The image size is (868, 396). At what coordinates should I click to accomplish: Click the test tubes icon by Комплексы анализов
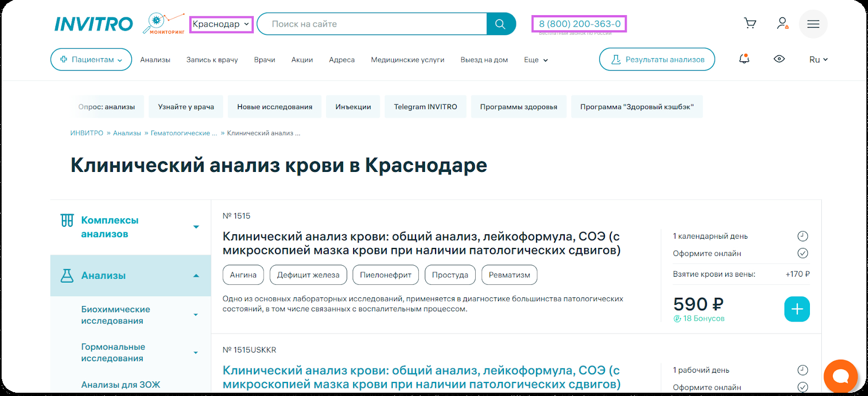click(67, 220)
